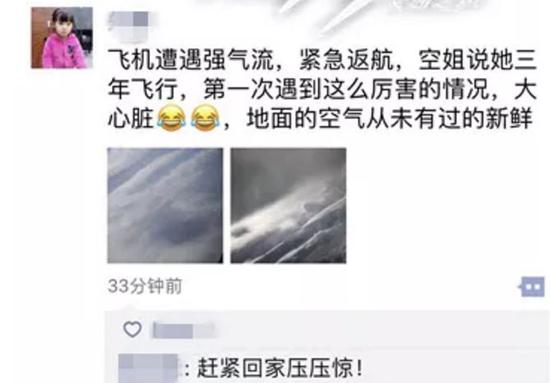
Task: View the left cloud photo thumbnail
Action: 165,206
